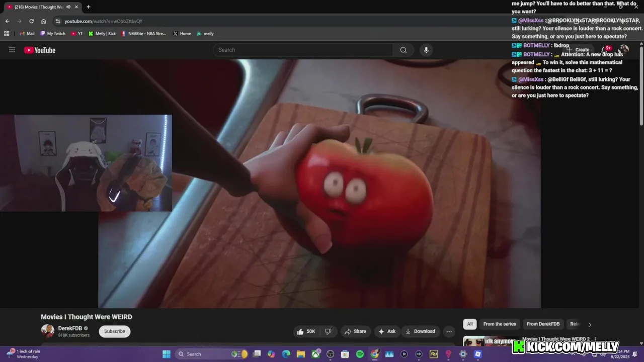Screen dimensions: 644x362
Task: Open the recommended video thumbnail
Action: coord(491,341)
